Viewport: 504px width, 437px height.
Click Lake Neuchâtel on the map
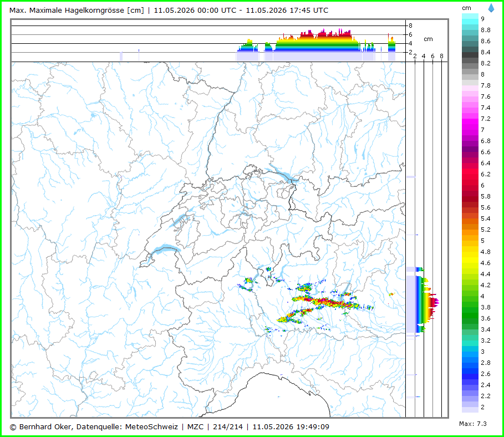coord(181,220)
